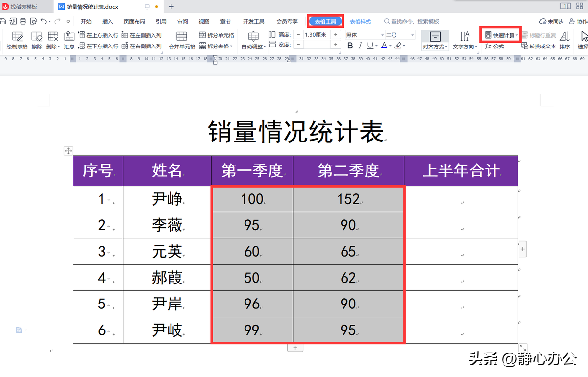Click 拆分单元格 split cells
Screen dimensions: 588x377
(x=217, y=35)
